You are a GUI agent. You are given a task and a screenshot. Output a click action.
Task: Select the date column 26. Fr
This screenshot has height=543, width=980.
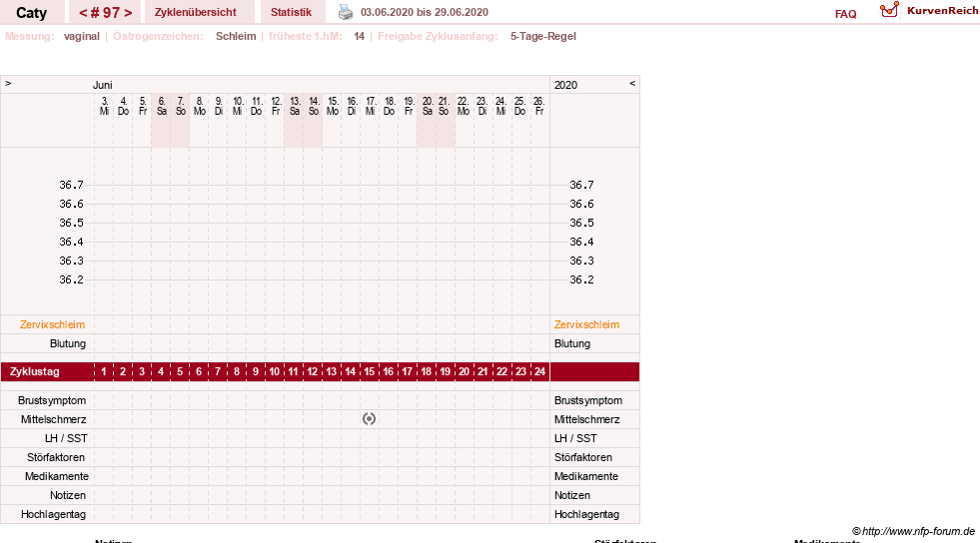[x=539, y=106]
